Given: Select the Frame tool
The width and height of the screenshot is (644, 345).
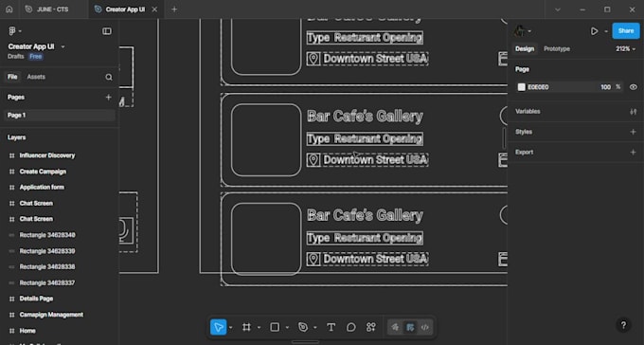Looking at the screenshot, I should pyautogui.click(x=246, y=327).
